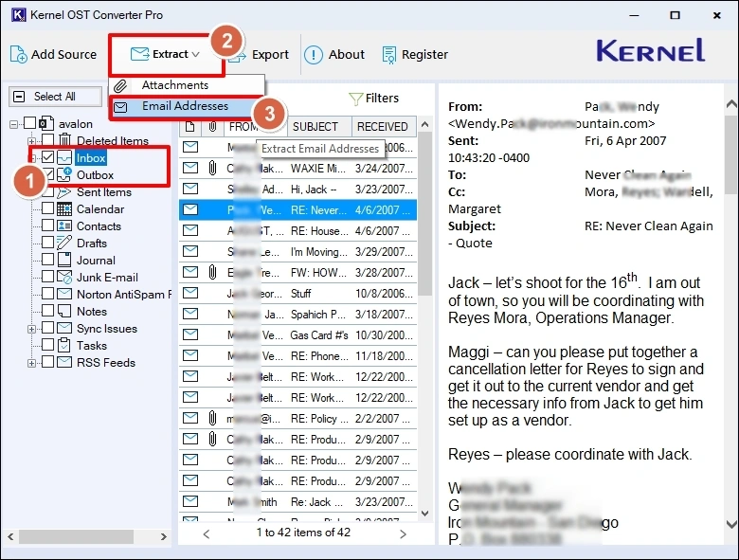Click the Junk E-mail folder icon
The image size is (739, 560).
pos(64,277)
